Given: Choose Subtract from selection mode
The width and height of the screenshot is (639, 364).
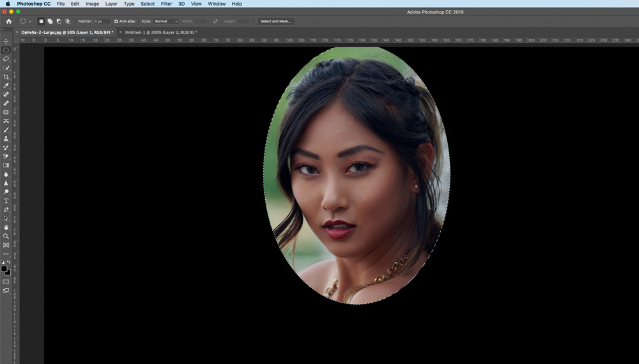Looking at the screenshot, I should click(59, 21).
